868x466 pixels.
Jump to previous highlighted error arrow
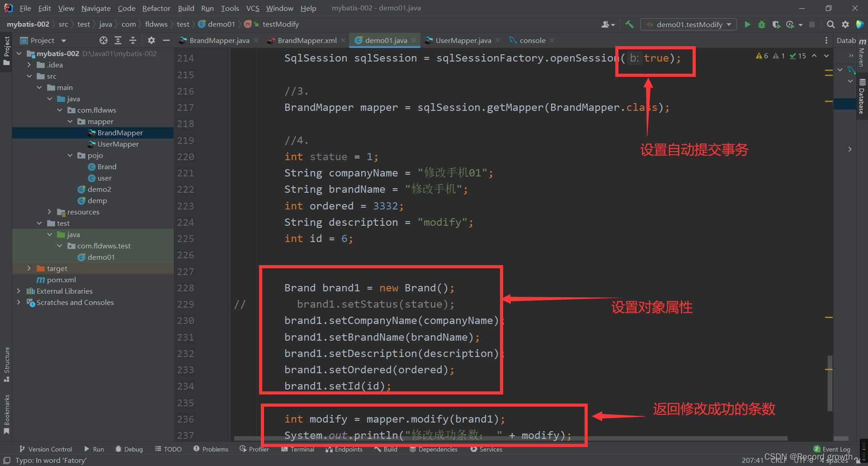coord(814,56)
